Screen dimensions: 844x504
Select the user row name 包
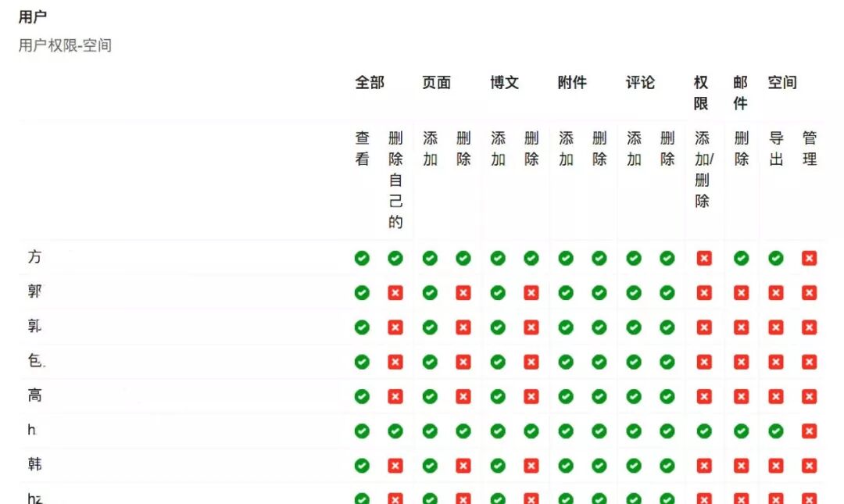(35, 361)
